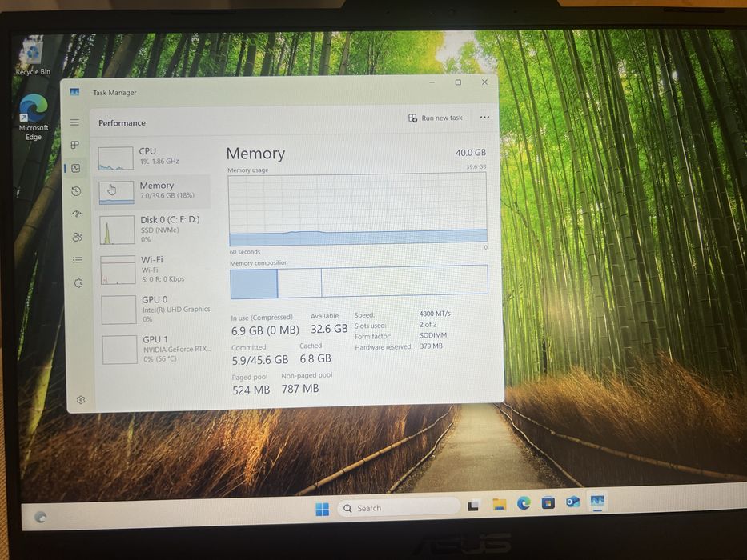Open Task Manager settings gear

click(81, 399)
